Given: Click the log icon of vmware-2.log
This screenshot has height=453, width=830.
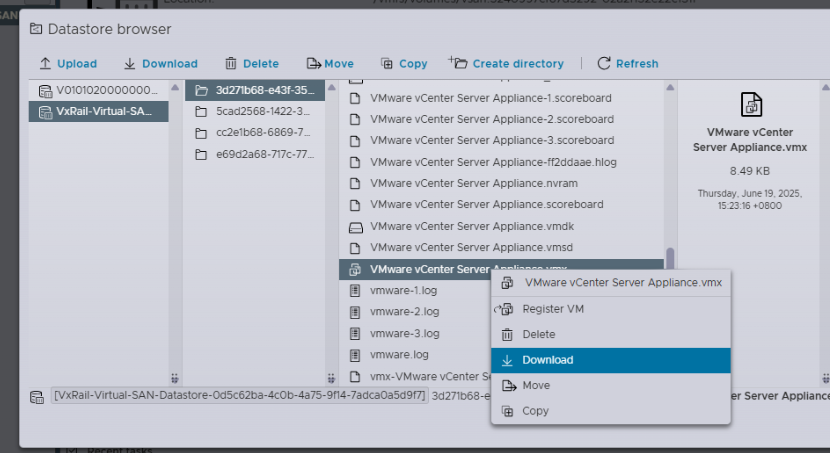Looking at the screenshot, I should pos(355,312).
